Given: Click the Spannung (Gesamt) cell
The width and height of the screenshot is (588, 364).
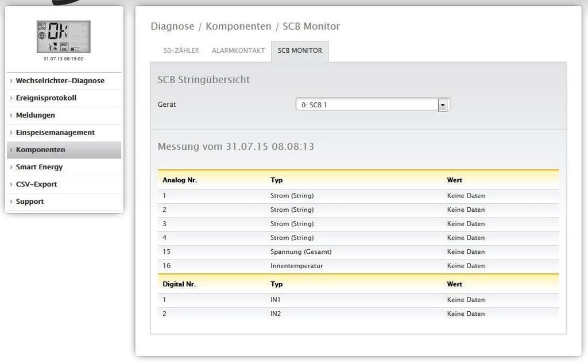Looking at the screenshot, I should point(301,252).
